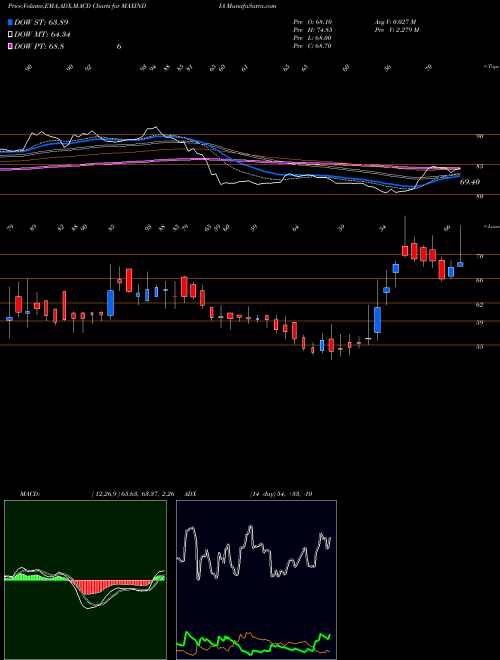Click the last blue candlestick in price chart
This screenshot has height=660, width=500.
tap(460, 264)
